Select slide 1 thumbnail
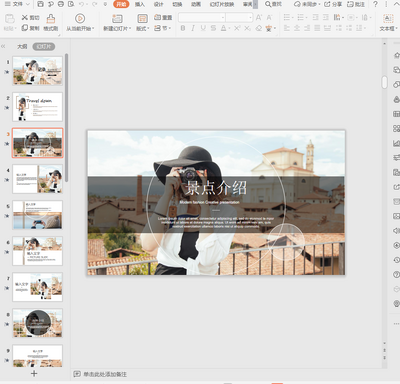Screen dimensions: 400x384 tap(37, 71)
